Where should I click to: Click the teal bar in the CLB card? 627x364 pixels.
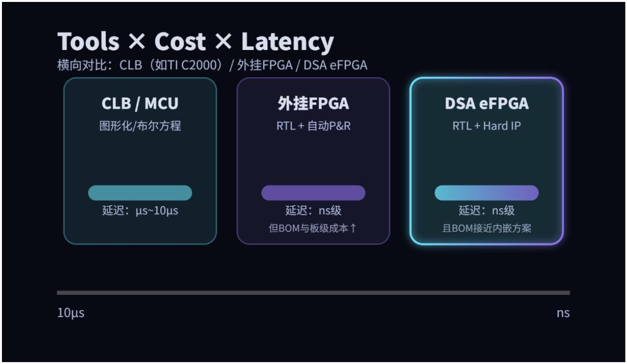[140, 193]
